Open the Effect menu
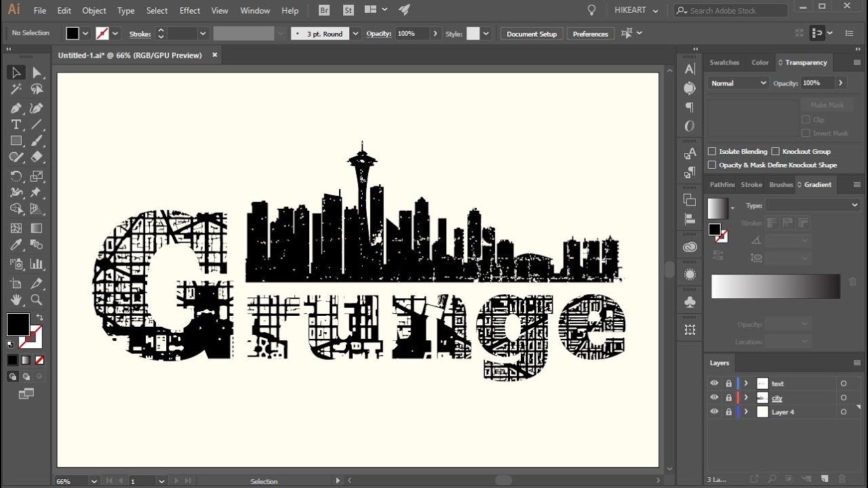The width and height of the screenshot is (868, 488). (190, 11)
